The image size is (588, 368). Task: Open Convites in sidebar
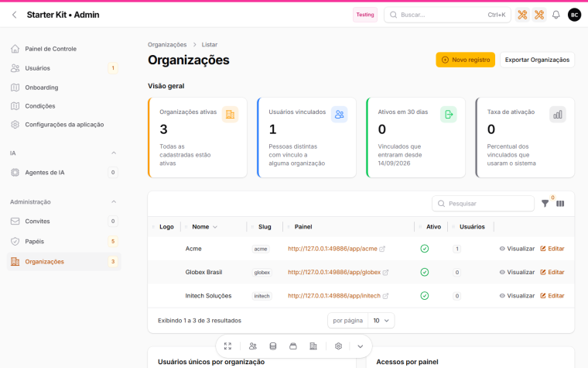63,221
